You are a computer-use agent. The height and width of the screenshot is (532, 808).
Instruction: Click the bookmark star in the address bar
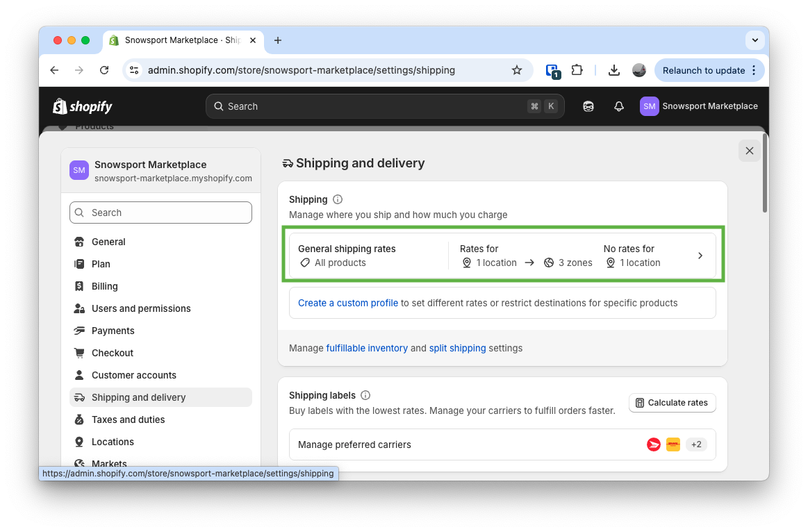[517, 70]
